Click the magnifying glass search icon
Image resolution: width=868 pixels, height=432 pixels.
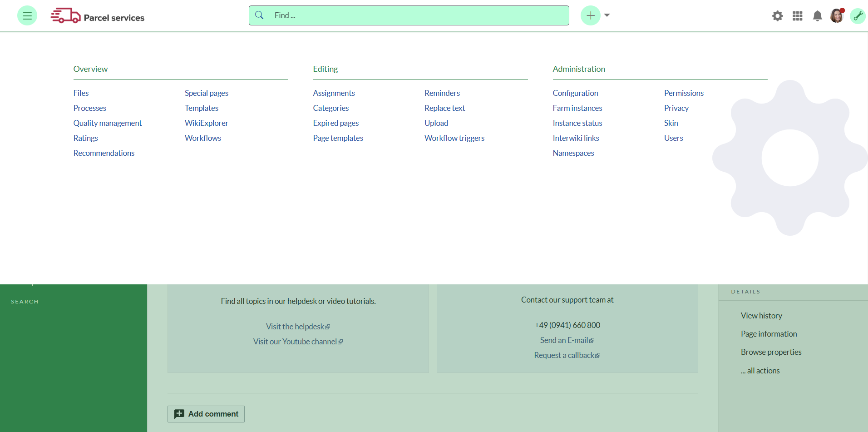(259, 15)
